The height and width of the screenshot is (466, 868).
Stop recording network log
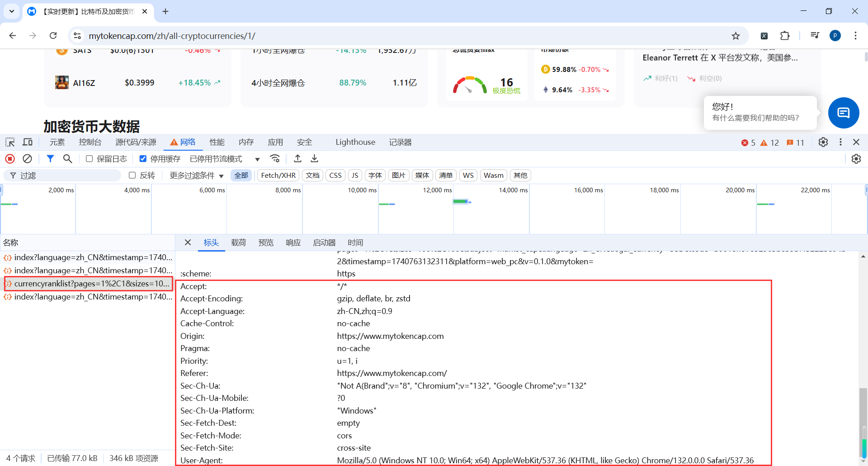coord(10,159)
